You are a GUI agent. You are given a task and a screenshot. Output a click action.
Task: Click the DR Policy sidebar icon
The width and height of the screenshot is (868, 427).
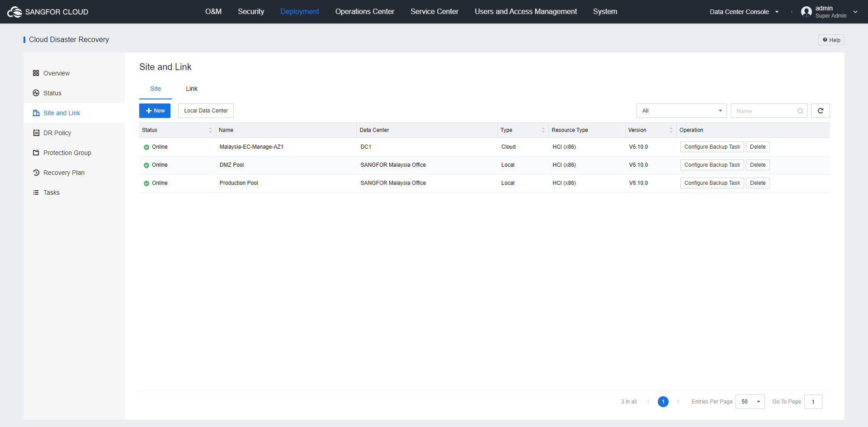[x=36, y=133]
